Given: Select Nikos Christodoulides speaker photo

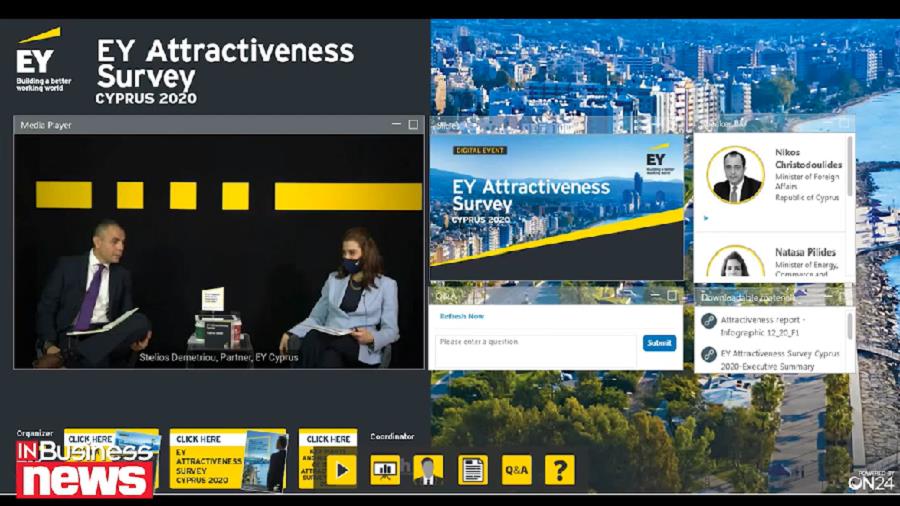Looking at the screenshot, I should tap(736, 175).
